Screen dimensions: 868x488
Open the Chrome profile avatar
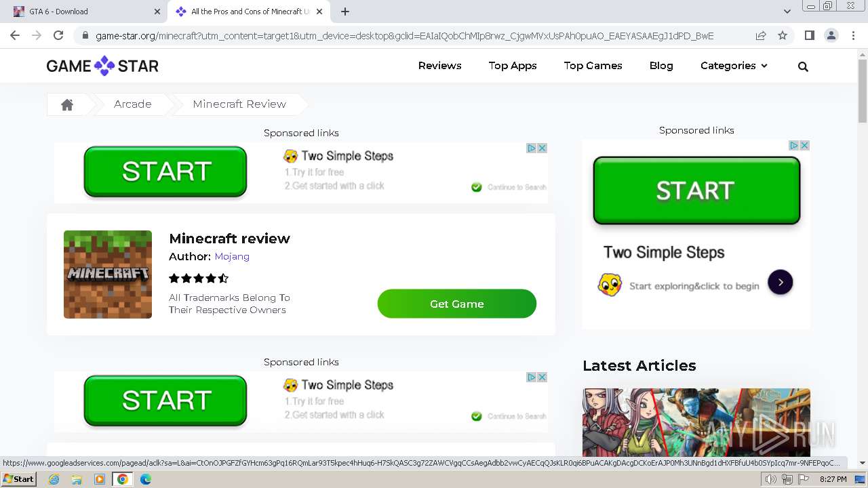pyautogui.click(x=831, y=36)
